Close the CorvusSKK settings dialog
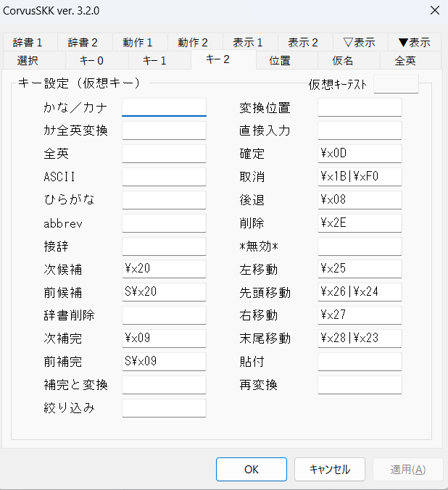448x490 pixels. pos(435,10)
